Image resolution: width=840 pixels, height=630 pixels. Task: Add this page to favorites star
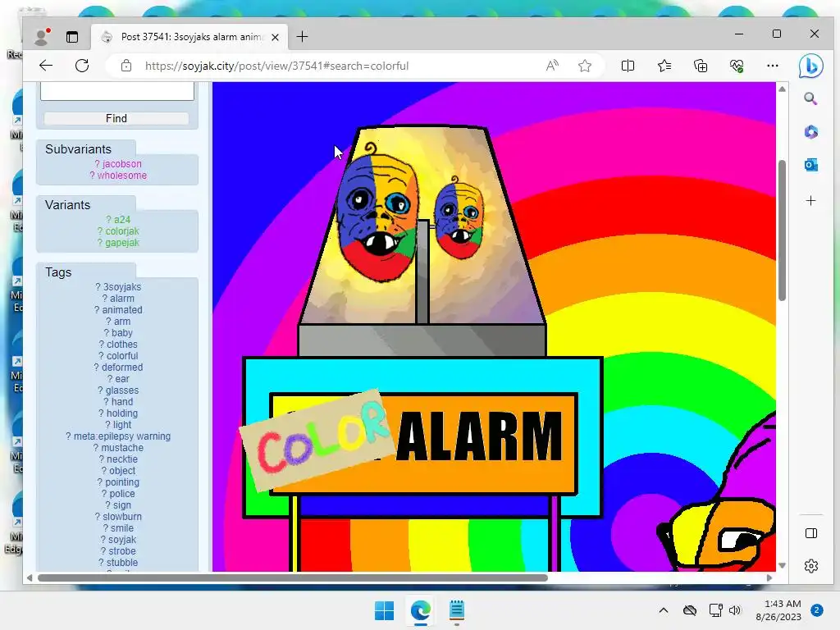click(585, 66)
